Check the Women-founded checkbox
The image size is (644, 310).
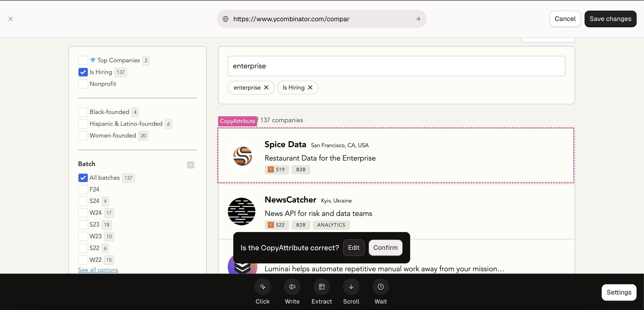tap(83, 135)
